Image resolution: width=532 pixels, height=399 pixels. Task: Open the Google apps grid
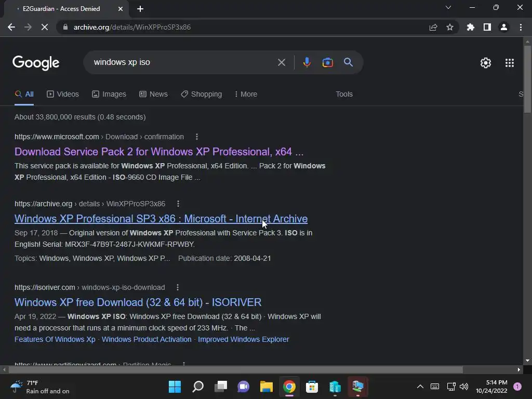(x=510, y=63)
